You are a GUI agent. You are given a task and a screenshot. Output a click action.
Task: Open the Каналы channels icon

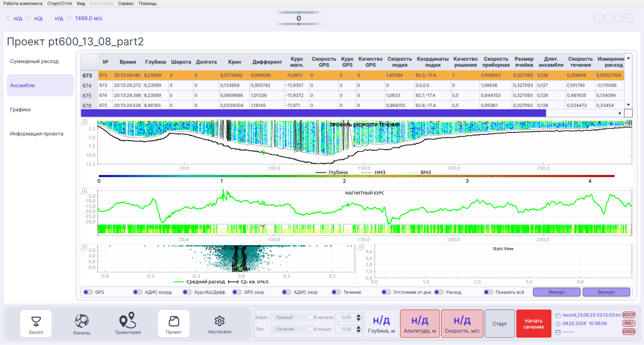click(x=82, y=324)
